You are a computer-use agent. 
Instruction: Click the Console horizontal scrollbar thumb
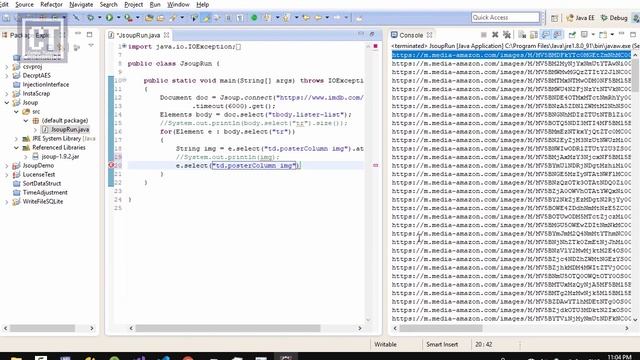point(441,328)
